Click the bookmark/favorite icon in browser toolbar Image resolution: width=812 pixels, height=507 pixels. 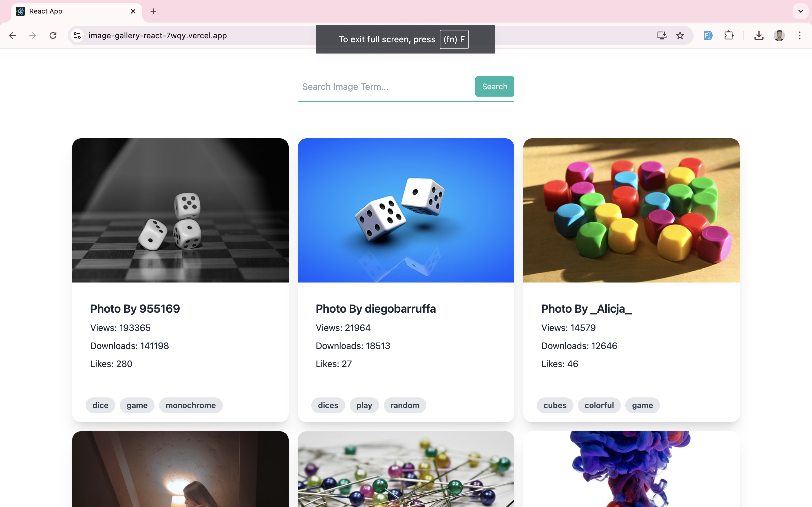pyautogui.click(x=680, y=35)
